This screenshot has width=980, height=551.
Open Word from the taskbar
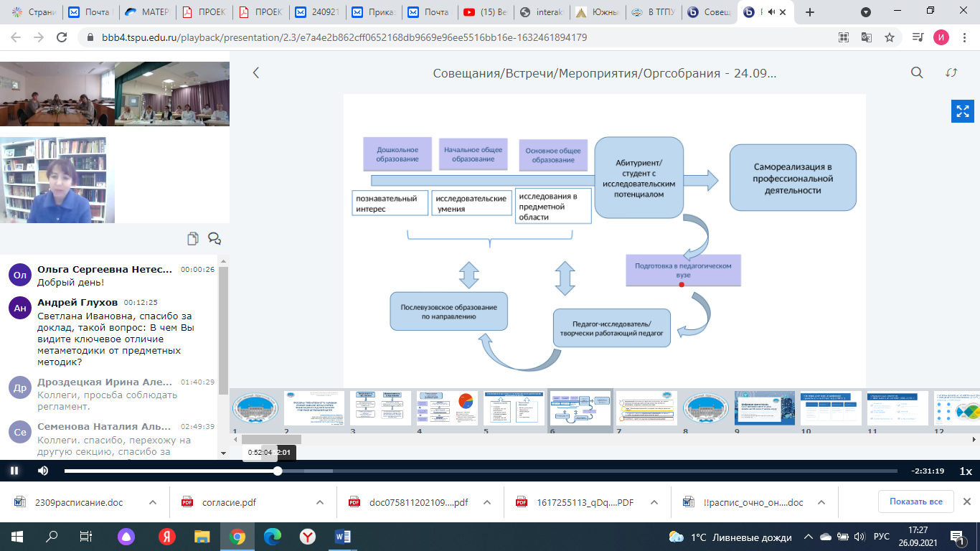pyautogui.click(x=342, y=537)
